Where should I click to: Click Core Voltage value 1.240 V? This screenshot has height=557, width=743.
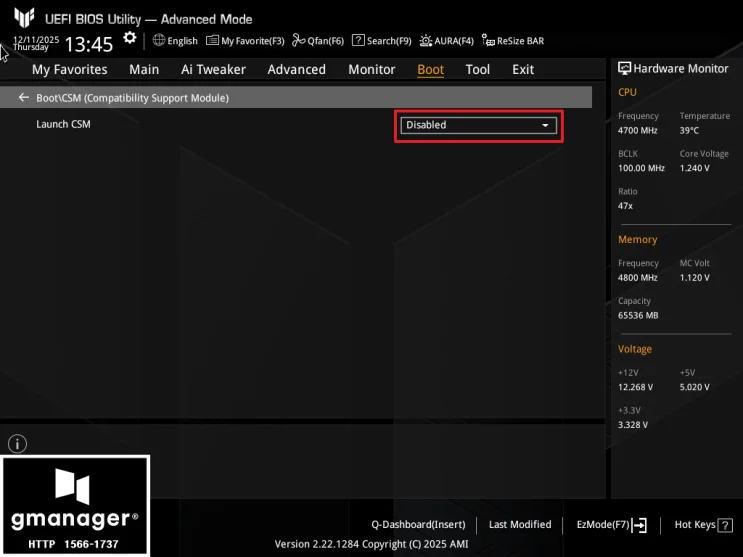point(694,168)
